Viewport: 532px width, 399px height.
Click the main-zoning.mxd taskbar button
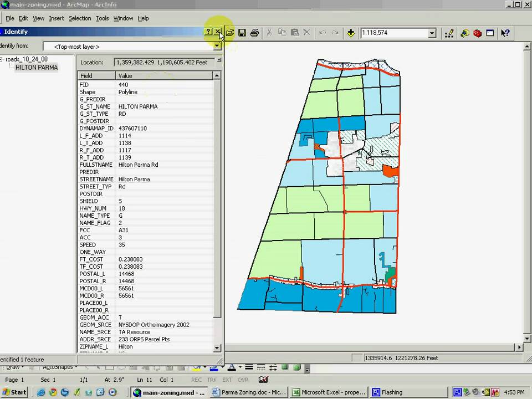click(x=168, y=392)
